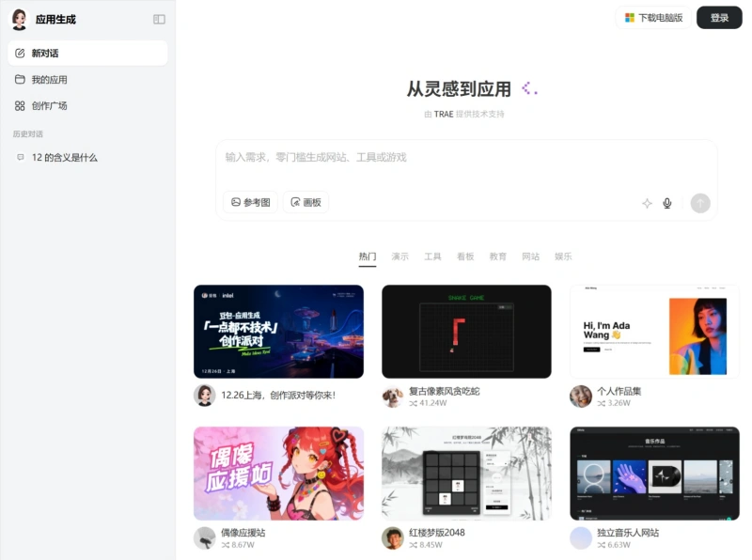
Task: Open the chat history 12 的含义是什么
Action: pyautogui.click(x=64, y=157)
